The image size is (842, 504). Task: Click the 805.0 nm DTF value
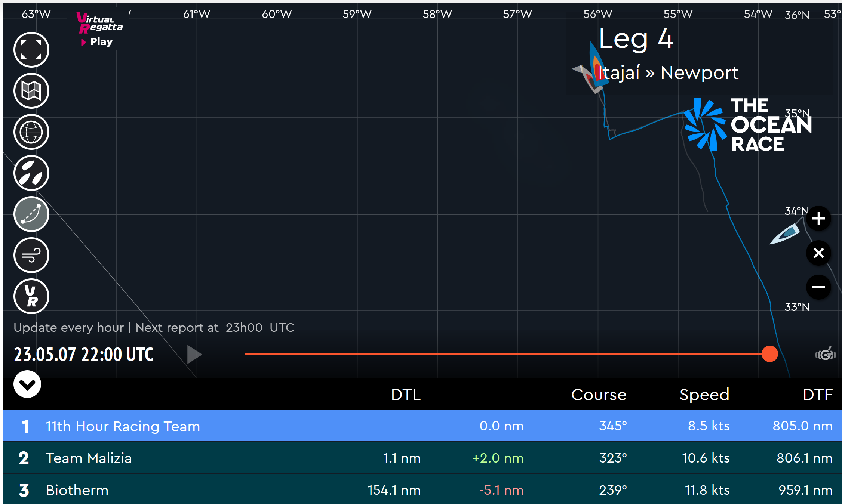click(x=802, y=426)
